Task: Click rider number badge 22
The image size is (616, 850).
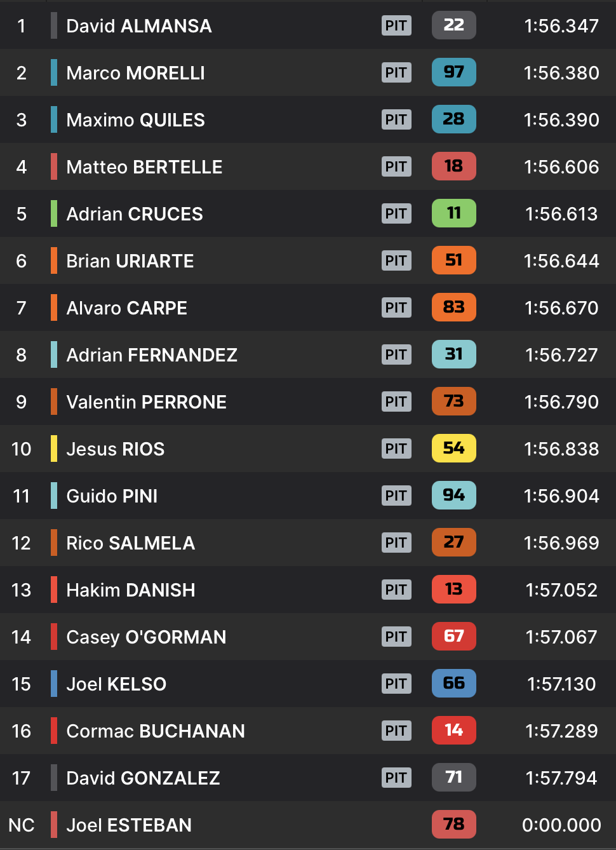Action: click(453, 25)
